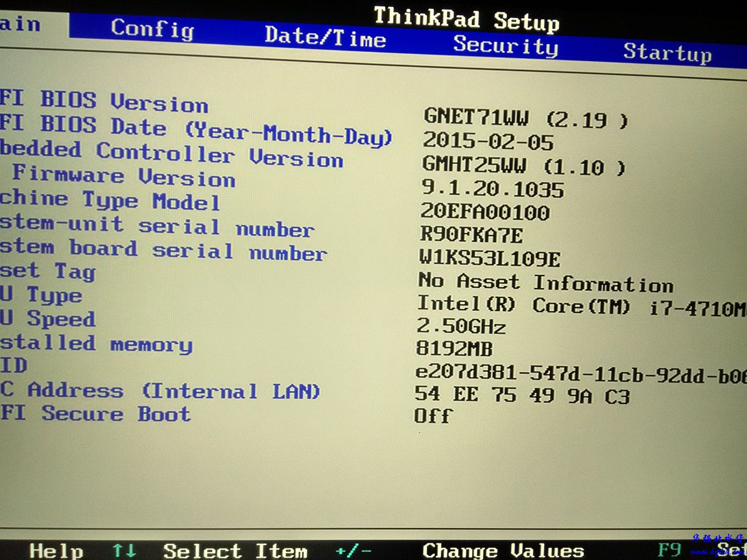747x560 pixels.
Task: Click the +/- key hint
Action: 353,551
